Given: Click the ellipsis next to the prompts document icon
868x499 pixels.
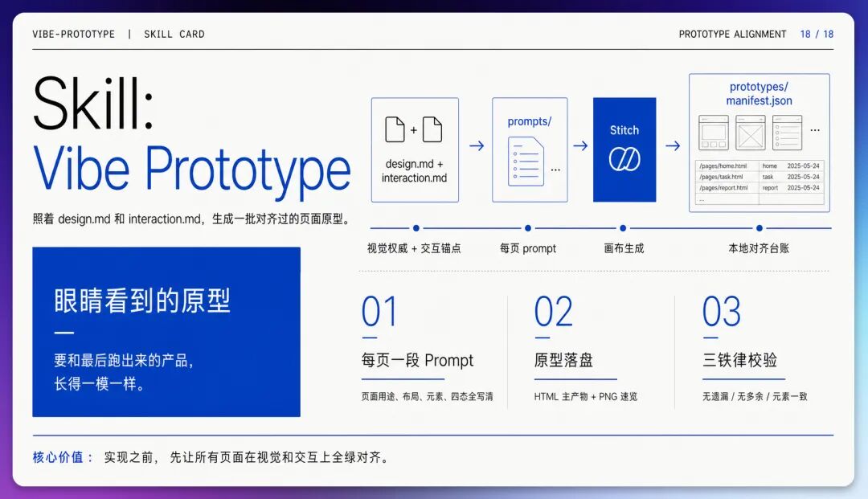Looking at the screenshot, I should point(555,170).
